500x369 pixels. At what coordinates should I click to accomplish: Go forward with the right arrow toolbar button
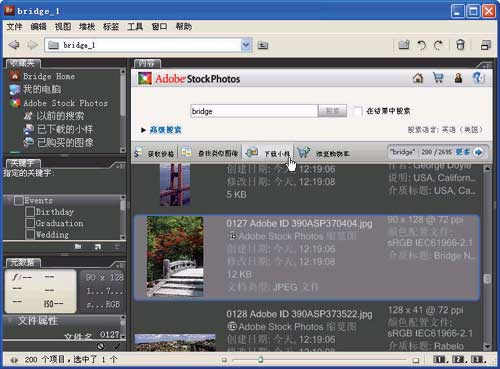coord(32,45)
